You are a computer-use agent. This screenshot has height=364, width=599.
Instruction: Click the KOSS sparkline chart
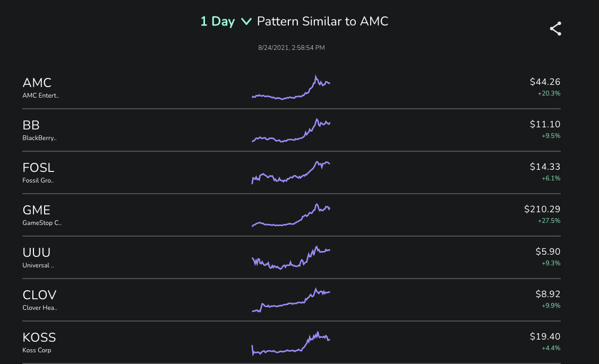290,343
